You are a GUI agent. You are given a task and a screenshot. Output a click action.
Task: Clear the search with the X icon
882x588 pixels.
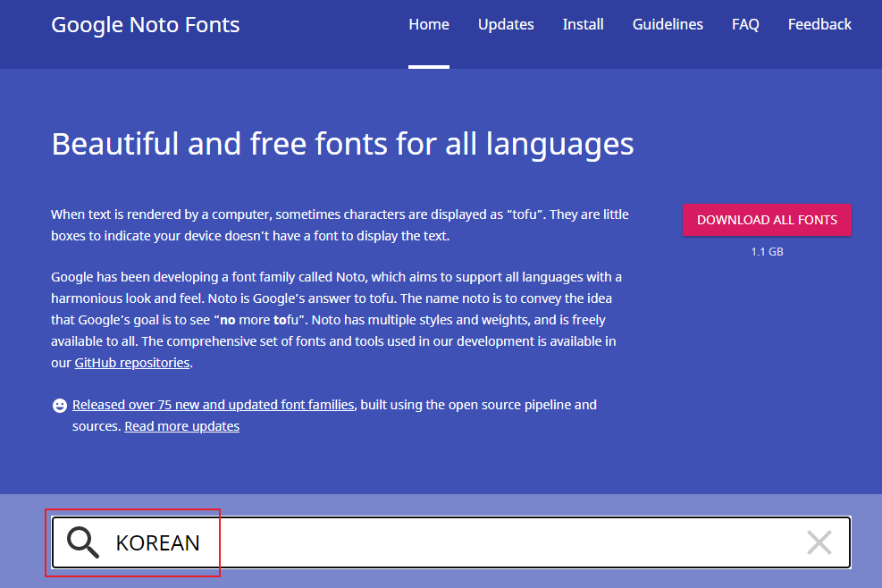(819, 542)
